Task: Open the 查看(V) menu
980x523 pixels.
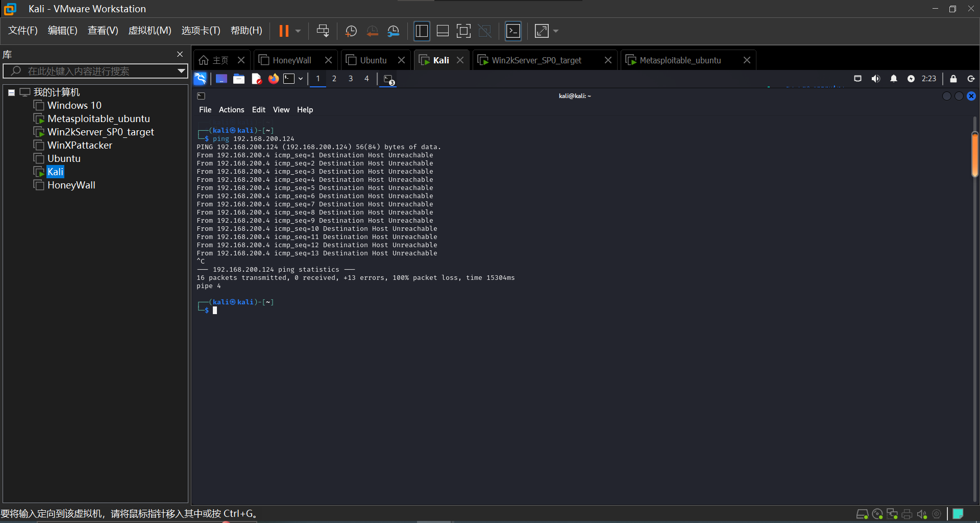Action: click(x=103, y=31)
